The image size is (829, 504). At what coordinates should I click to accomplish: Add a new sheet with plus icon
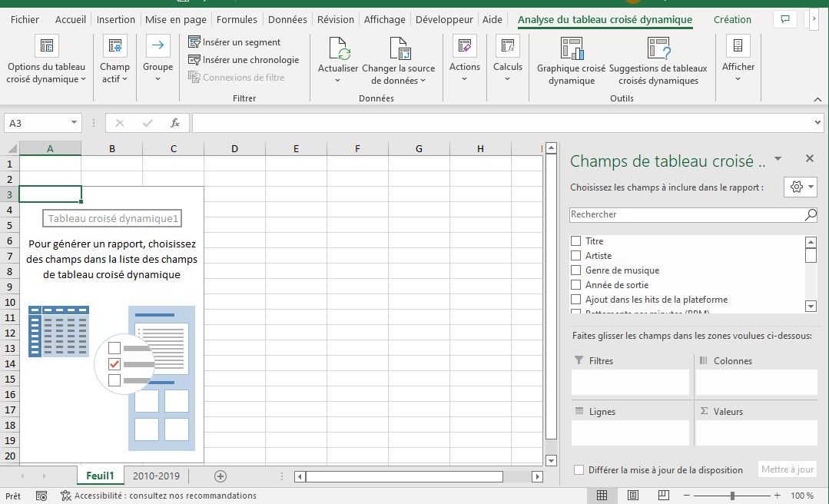click(221, 476)
